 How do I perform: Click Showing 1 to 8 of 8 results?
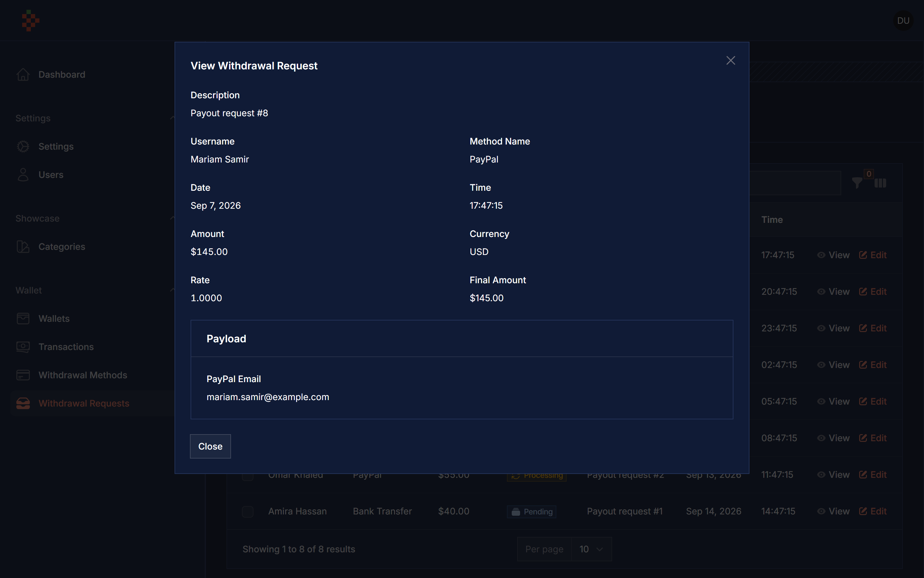click(x=299, y=549)
